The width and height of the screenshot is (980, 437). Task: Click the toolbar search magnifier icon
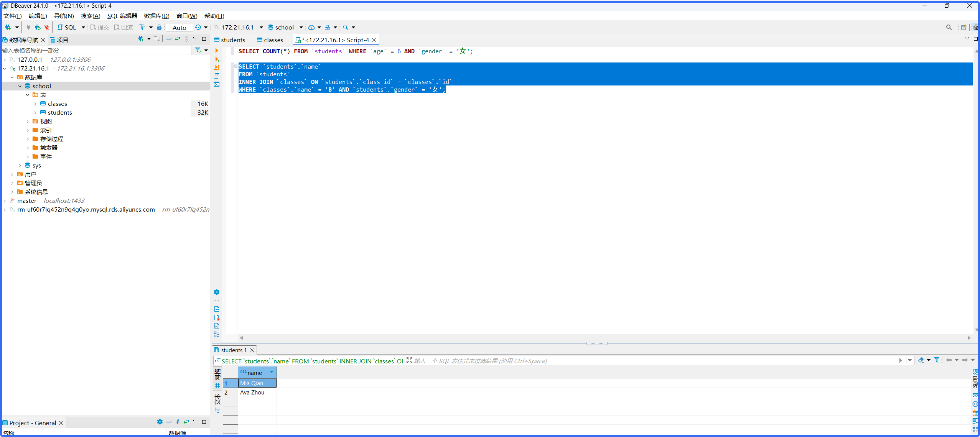pyautogui.click(x=346, y=27)
